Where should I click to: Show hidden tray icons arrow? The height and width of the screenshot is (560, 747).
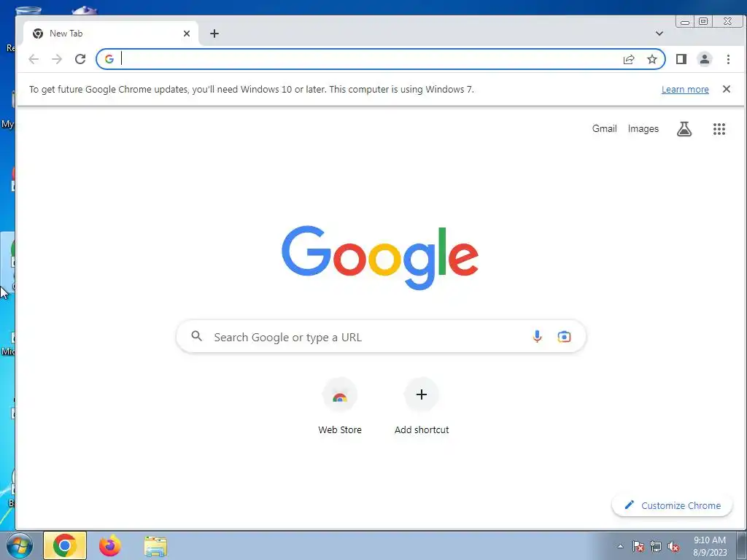point(620,546)
